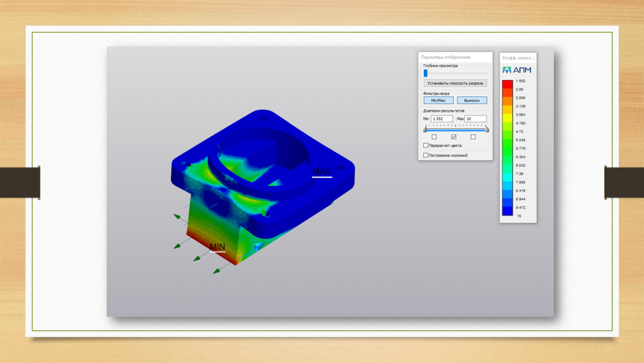This screenshot has height=363, width=644.
Task: Click the blue constraint arrow on model
Action: point(258,247)
